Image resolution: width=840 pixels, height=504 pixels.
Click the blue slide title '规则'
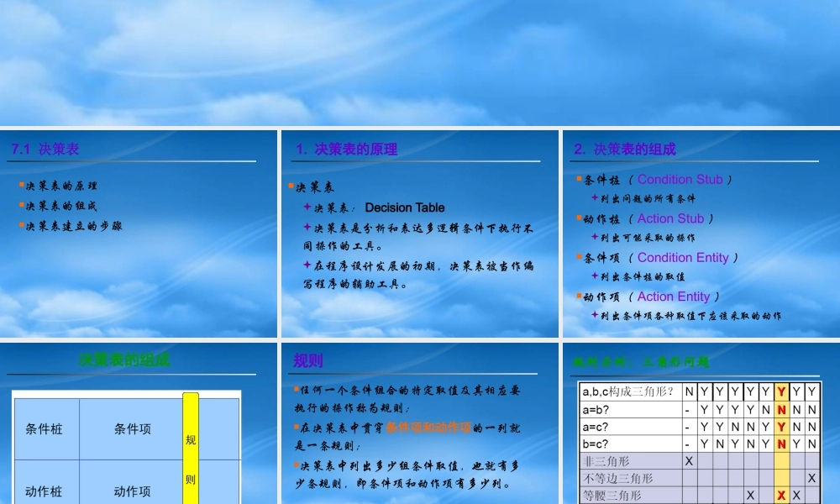point(308,361)
